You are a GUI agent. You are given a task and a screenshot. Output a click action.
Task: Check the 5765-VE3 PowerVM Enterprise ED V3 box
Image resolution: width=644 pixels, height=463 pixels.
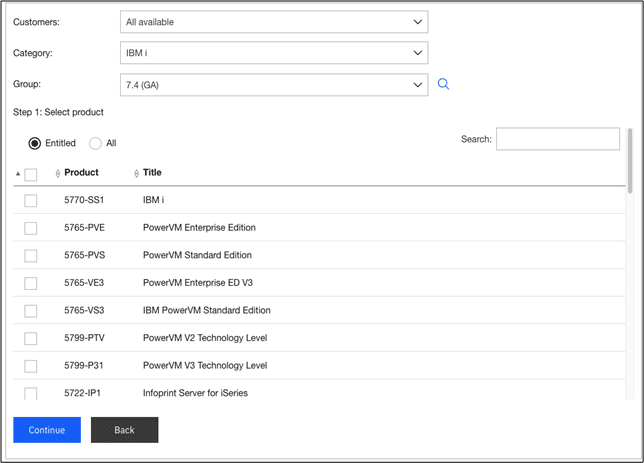coord(31,283)
